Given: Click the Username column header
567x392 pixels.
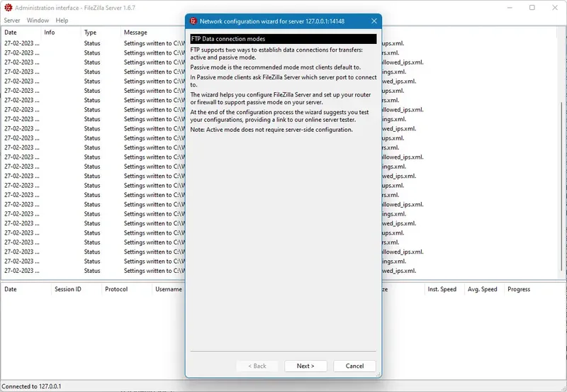Looking at the screenshot, I should pyautogui.click(x=169, y=289).
